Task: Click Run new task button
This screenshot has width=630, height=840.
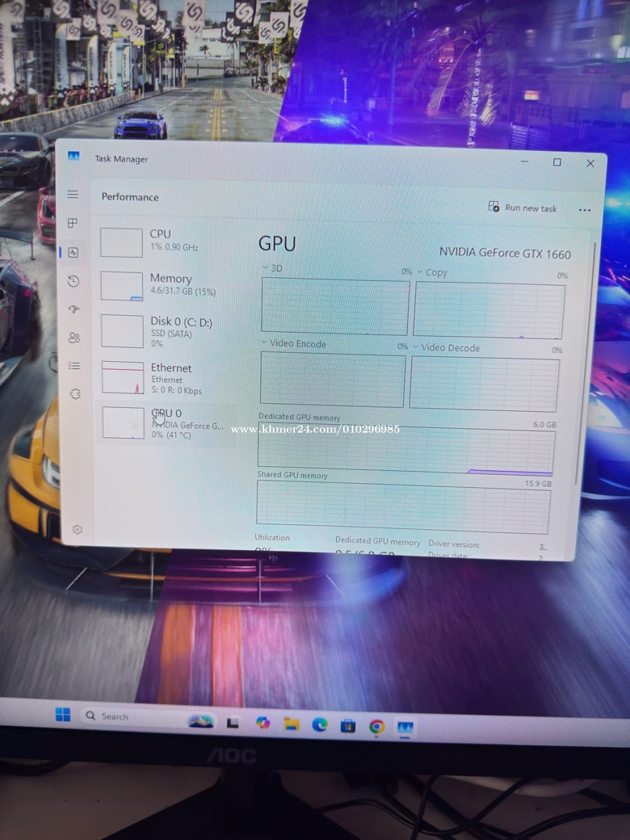Action: pos(523,208)
